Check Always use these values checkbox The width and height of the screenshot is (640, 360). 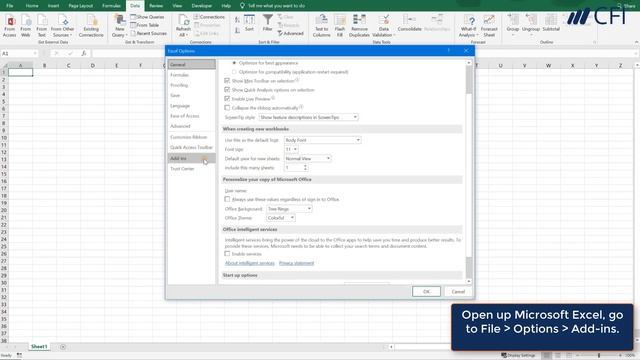[227, 199]
